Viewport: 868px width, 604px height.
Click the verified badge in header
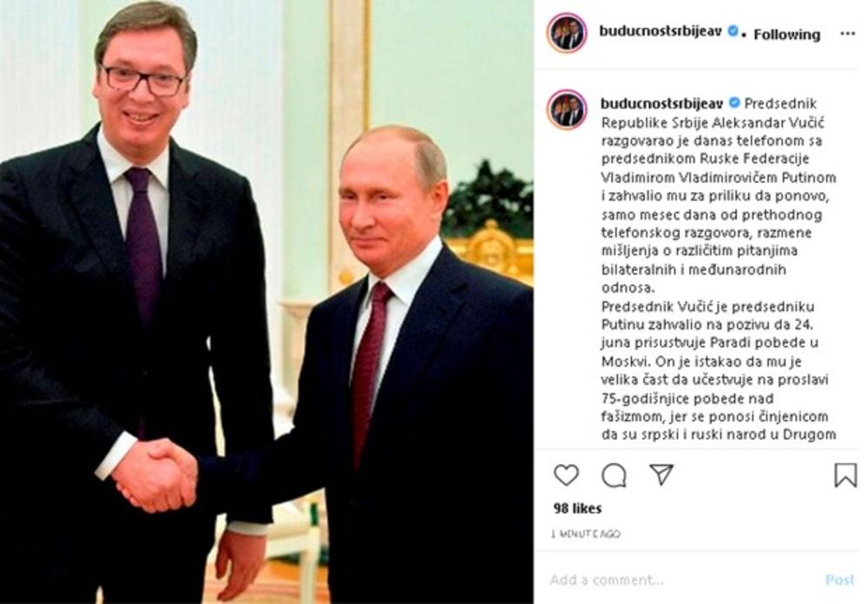(x=733, y=31)
